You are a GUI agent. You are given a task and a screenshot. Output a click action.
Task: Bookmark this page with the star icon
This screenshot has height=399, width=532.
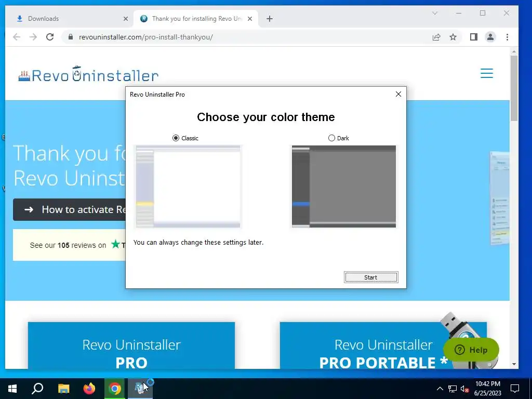453,37
